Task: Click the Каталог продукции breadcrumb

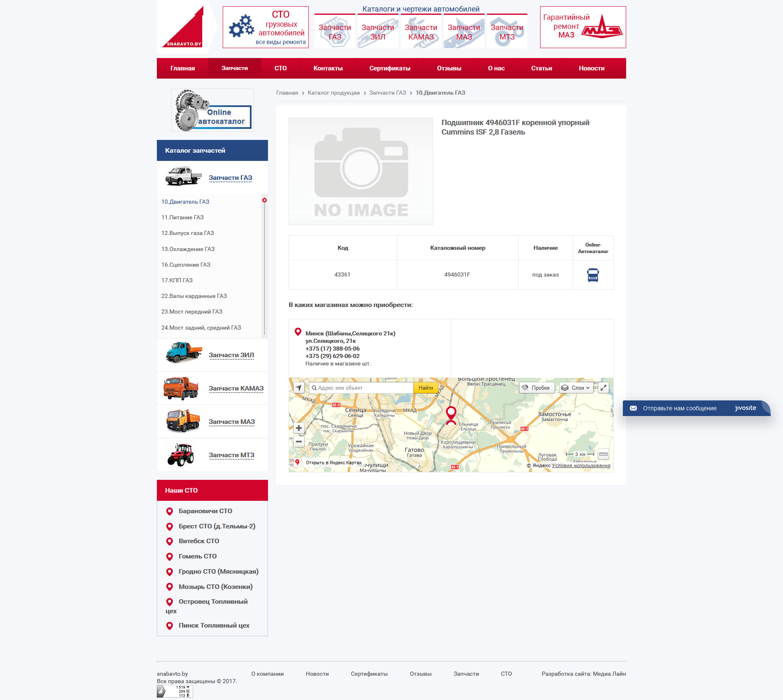Action: pyautogui.click(x=334, y=93)
